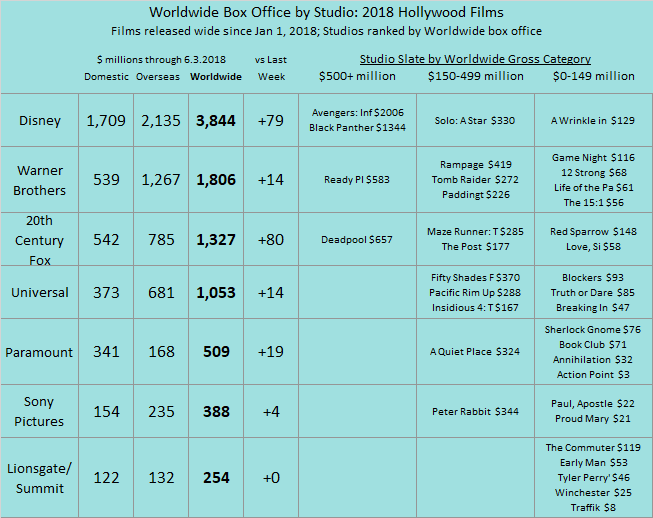
Task: Select Truth or Dare $85 entry
Action: [x=593, y=293]
